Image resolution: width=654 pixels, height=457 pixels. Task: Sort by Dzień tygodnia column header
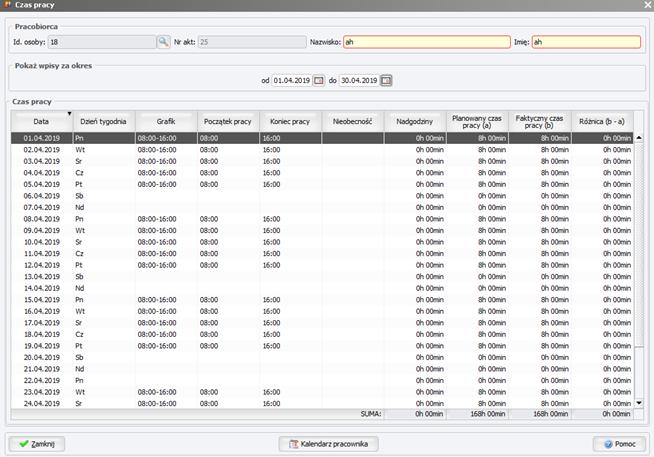103,121
